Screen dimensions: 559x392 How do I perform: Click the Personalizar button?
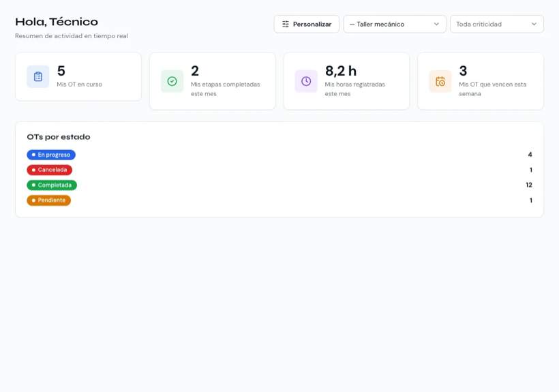tap(306, 25)
